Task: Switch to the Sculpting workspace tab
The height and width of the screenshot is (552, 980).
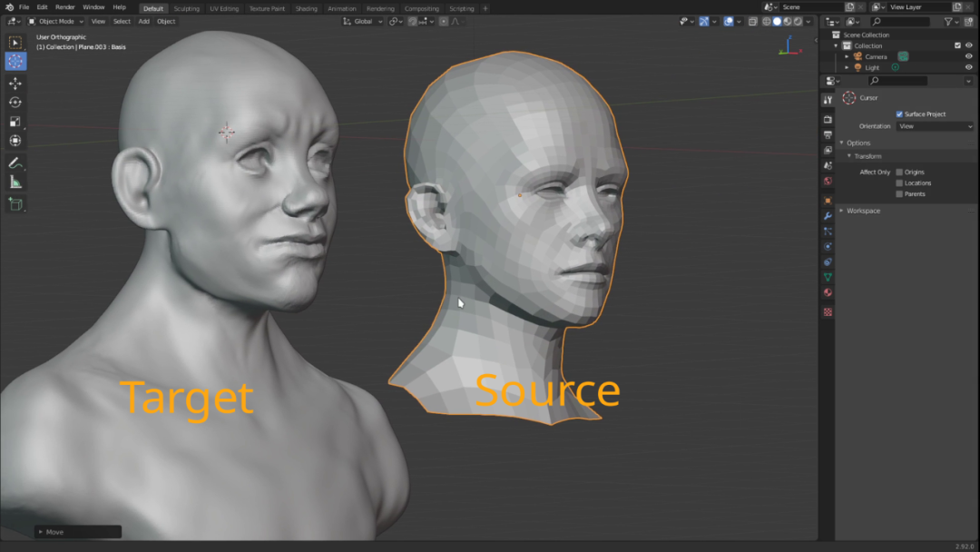Action: point(186,8)
